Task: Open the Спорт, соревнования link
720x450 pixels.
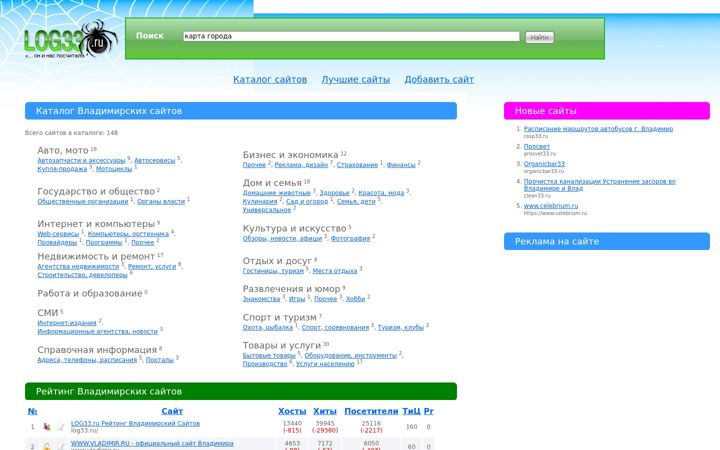Action: pos(335,327)
